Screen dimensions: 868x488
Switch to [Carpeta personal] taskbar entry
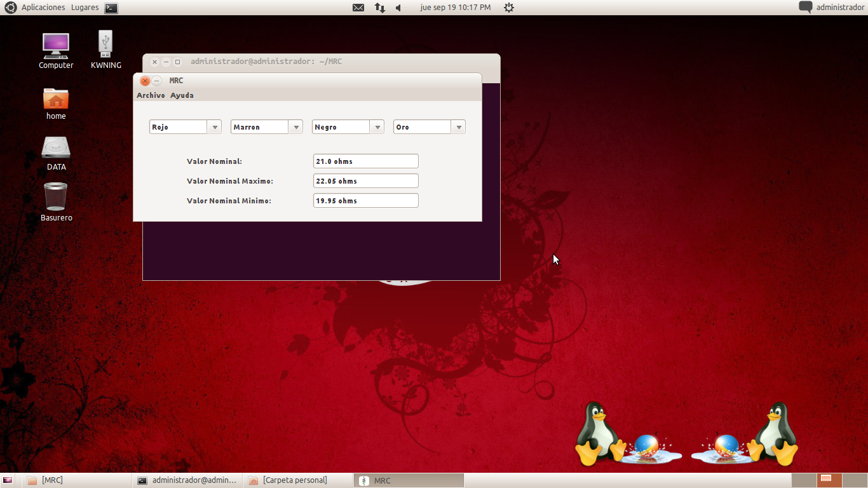[299, 480]
